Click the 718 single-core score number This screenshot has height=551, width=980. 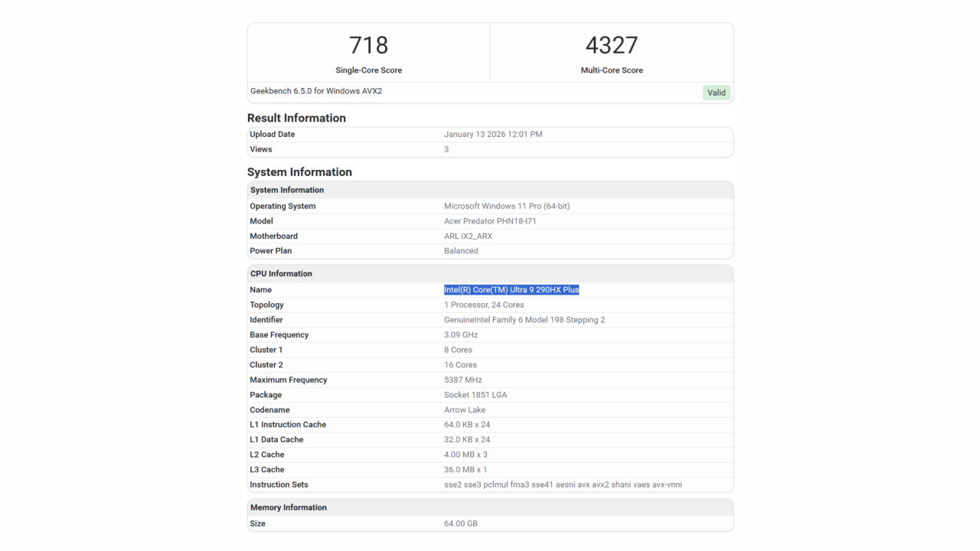pos(368,45)
